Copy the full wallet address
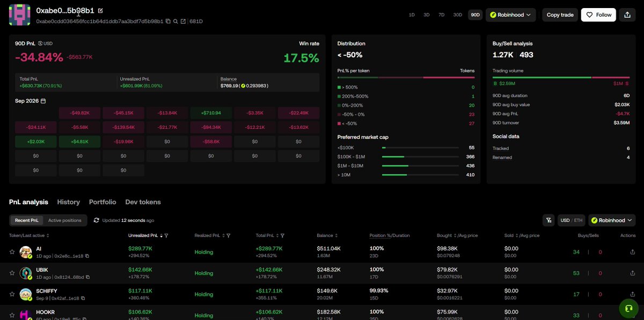 pyautogui.click(x=168, y=21)
